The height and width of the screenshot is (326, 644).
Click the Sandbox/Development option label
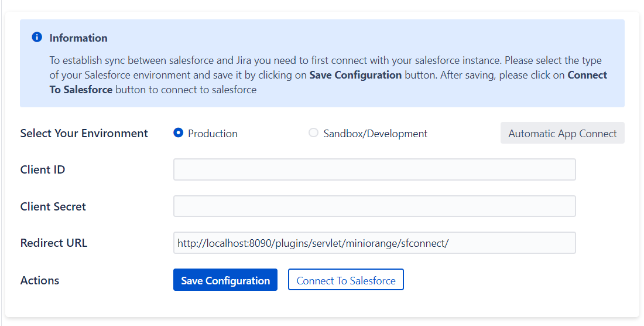point(375,134)
